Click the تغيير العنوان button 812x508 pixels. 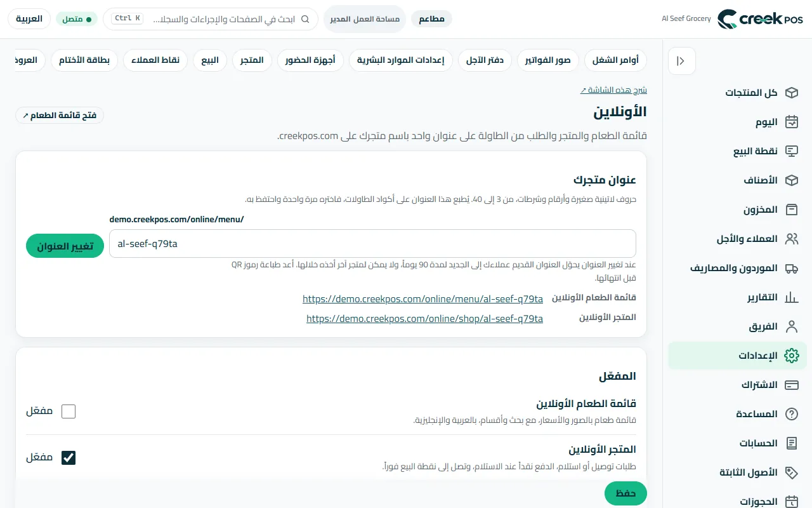coord(65,246)
